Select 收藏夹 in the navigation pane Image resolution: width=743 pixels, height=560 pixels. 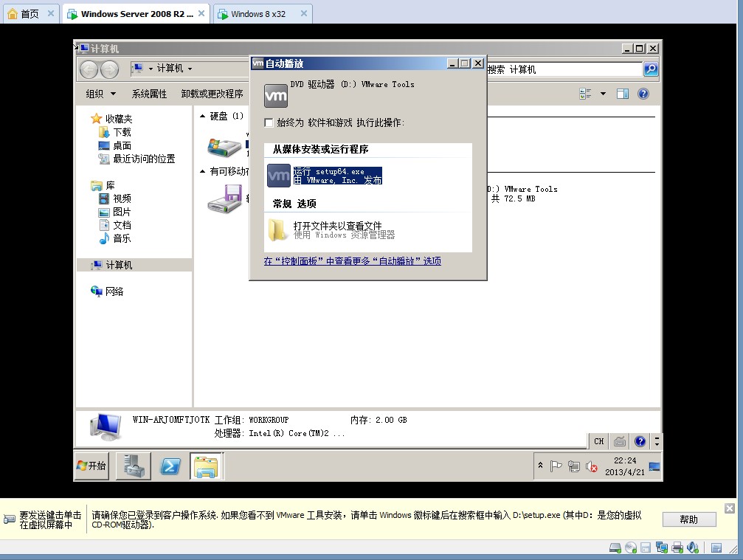pyautogui.click(x=112, y=119)
